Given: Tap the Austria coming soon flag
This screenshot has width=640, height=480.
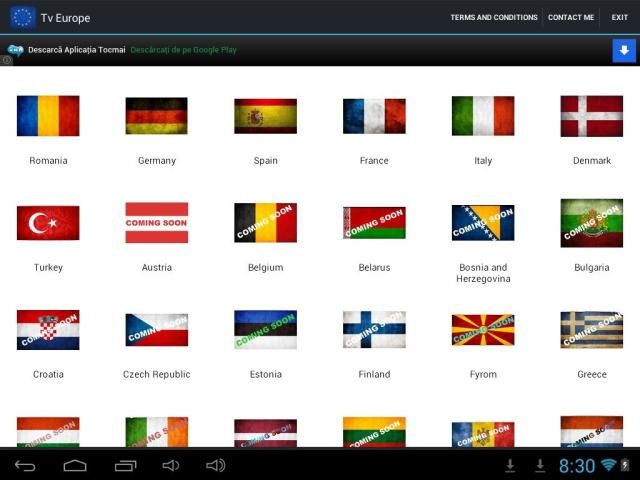Looking at the screenshot, I should pyautogui.click(x=156, y=223).
